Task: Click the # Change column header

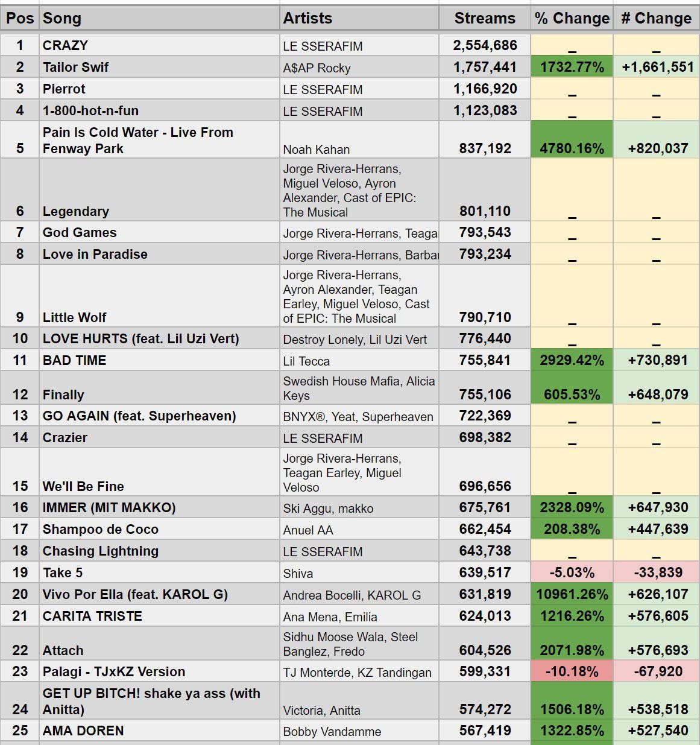Action: click(657, 18)
